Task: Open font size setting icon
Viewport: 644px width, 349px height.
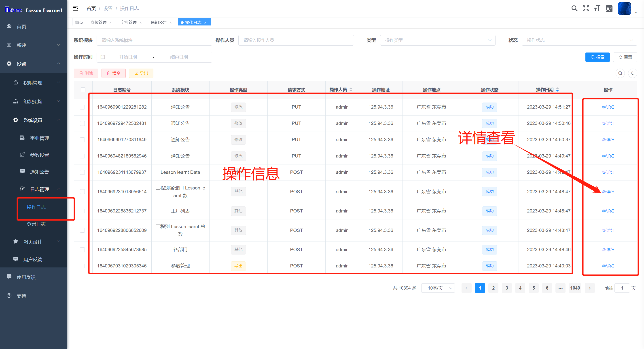Action: [597, 8]
